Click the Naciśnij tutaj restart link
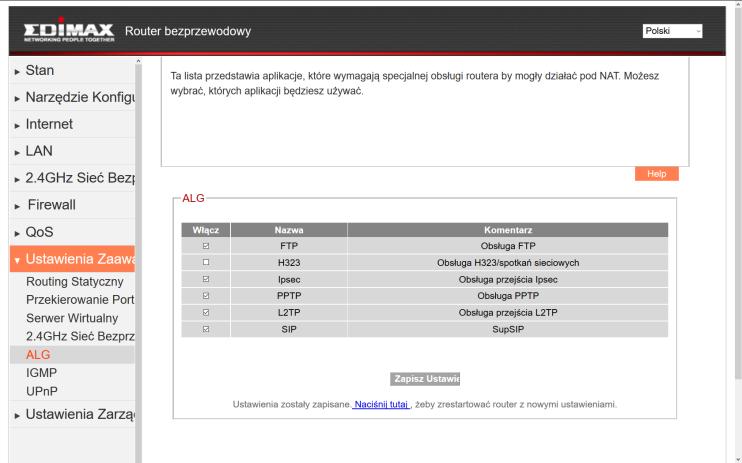This screenshot has height=463, width=742. (381, 404)
